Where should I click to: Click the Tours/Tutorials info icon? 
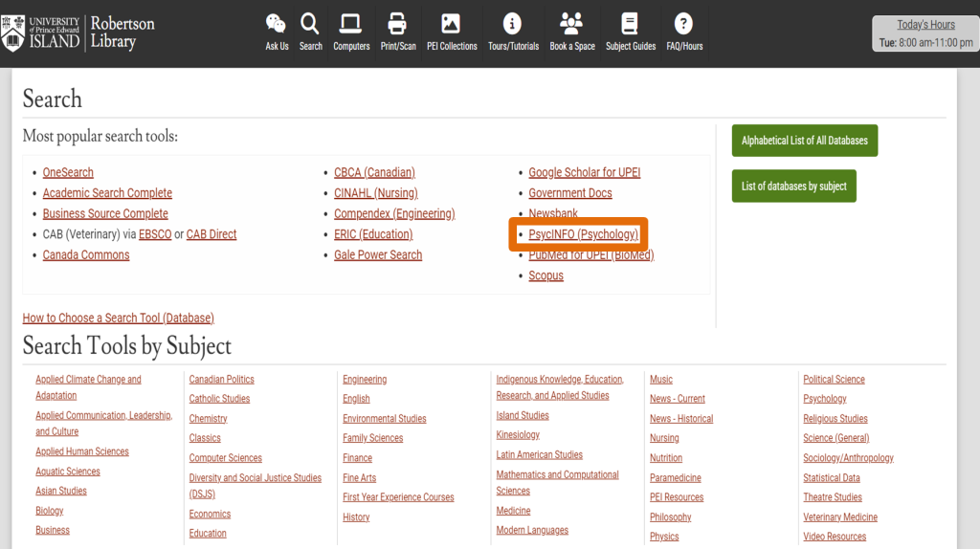(513, 25)
